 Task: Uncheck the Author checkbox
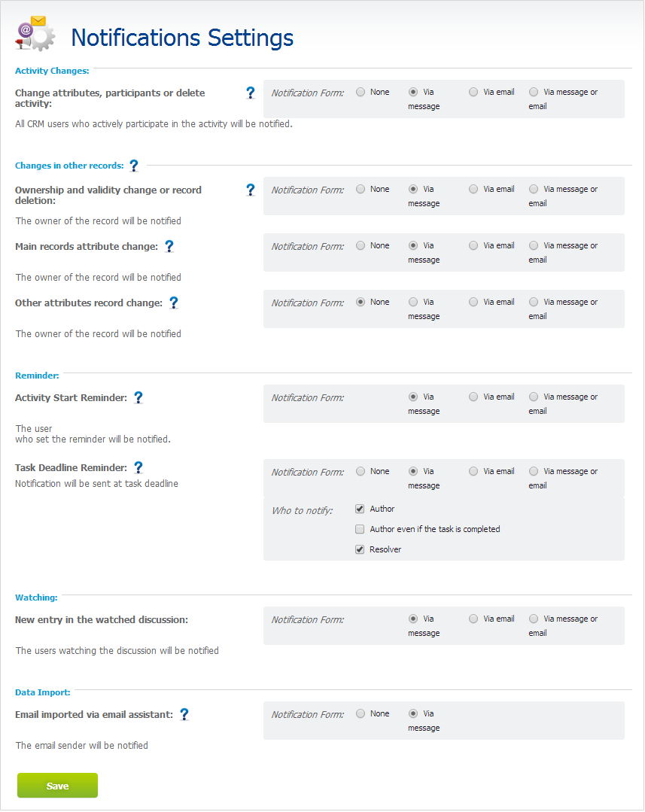coord(360,509)
